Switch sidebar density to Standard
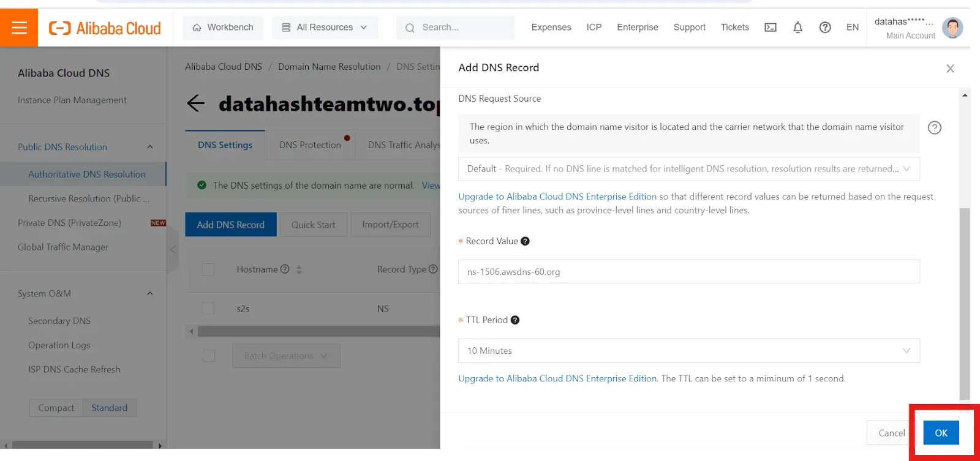 tap(110, 408)
